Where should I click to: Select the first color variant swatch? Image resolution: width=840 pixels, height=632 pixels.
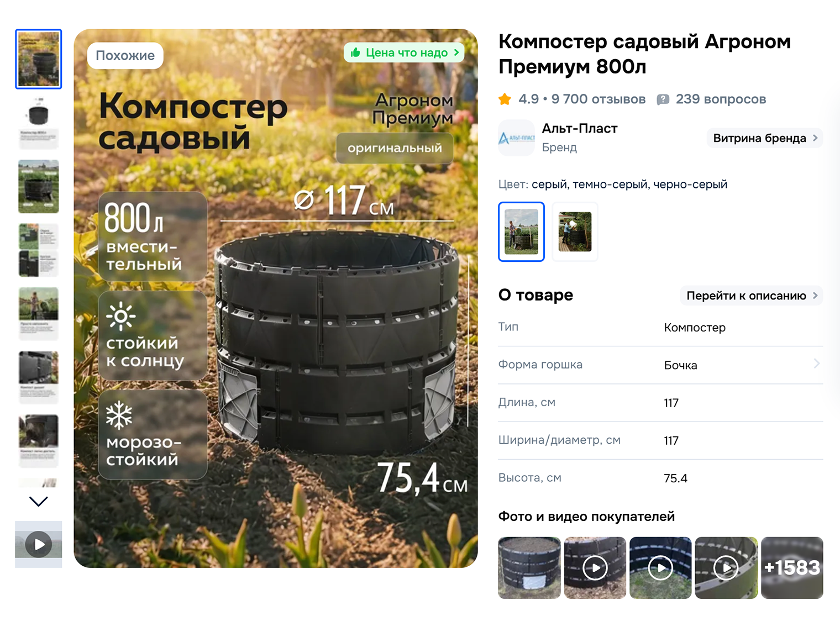tap(521, 231)
